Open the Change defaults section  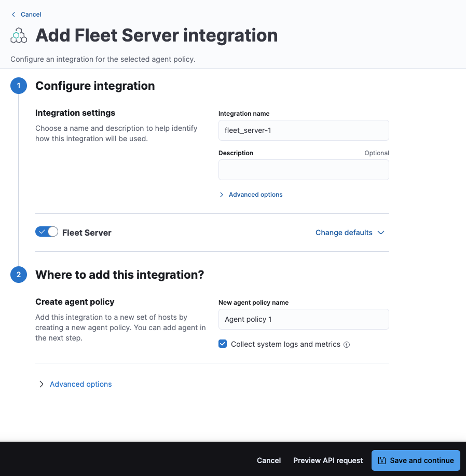[344, 233]
